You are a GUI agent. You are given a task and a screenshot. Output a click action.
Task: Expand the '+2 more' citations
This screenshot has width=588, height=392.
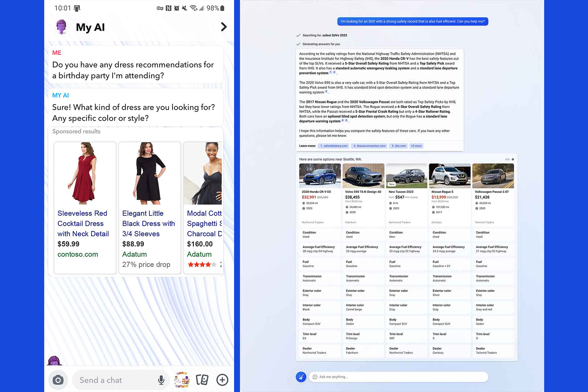[x=416, y=146]
